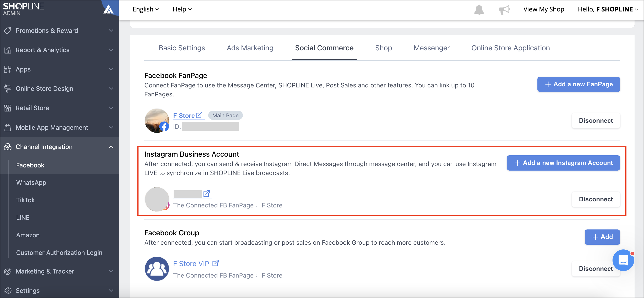
Task: Select the Social Commerce tab
Action: (324, 48)
